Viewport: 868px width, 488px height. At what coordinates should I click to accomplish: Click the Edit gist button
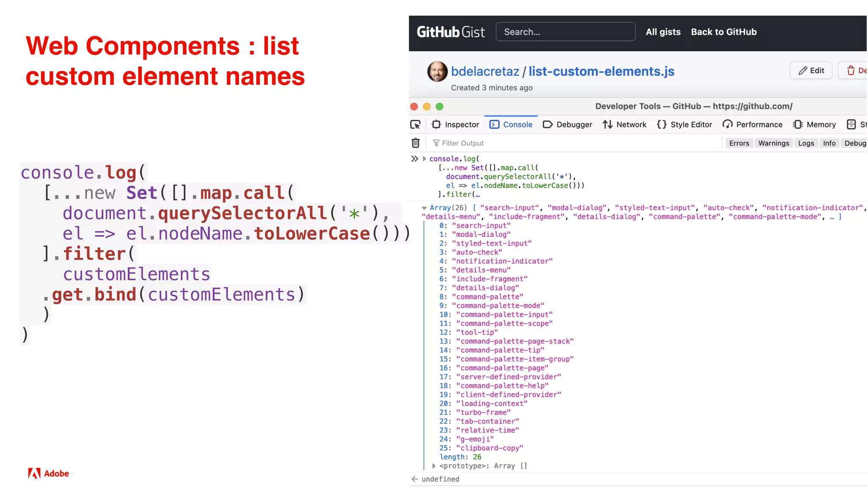click(x=811, y=70)
